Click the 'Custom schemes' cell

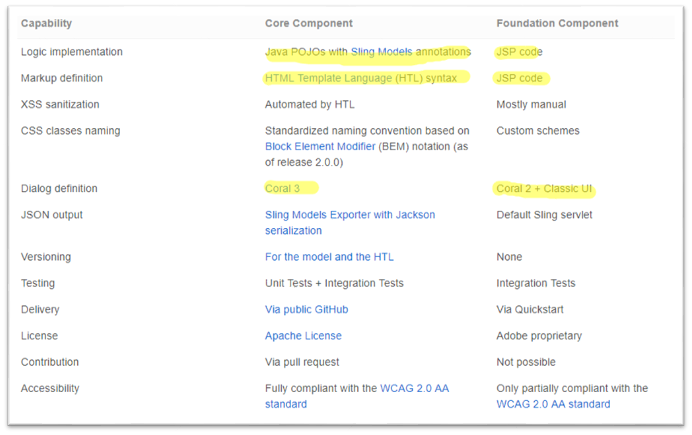point(538,131)
